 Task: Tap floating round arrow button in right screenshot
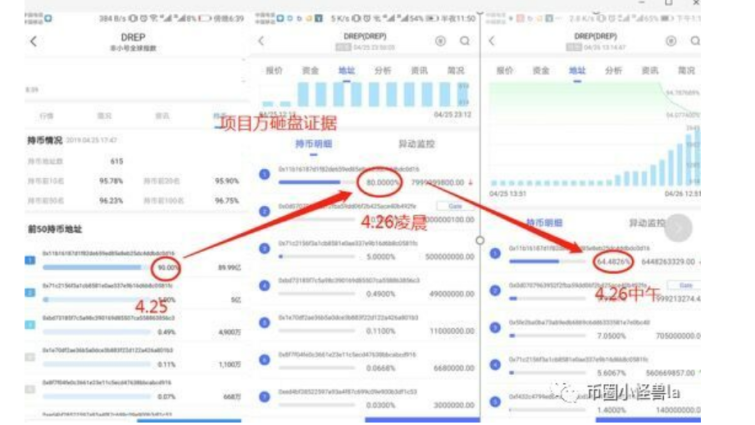(678, 228)
